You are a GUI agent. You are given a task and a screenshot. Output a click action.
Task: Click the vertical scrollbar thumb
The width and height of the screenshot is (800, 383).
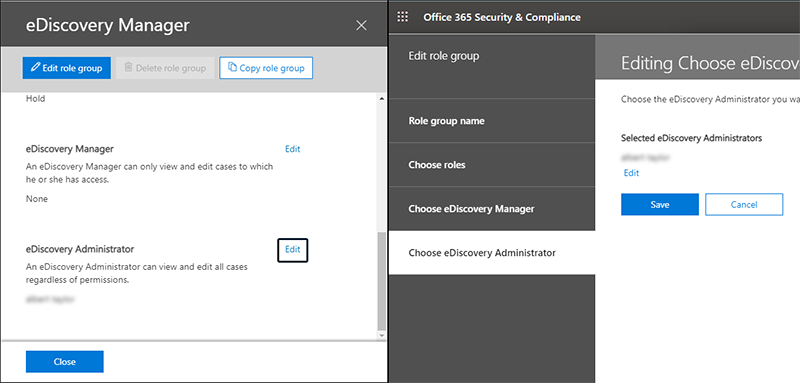(382, 282)
